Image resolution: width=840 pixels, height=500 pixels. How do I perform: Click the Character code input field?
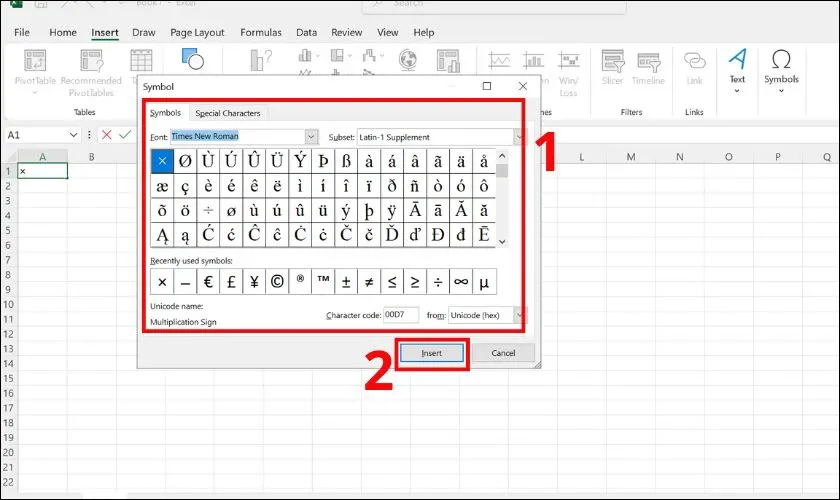click(x=401, y=315)
